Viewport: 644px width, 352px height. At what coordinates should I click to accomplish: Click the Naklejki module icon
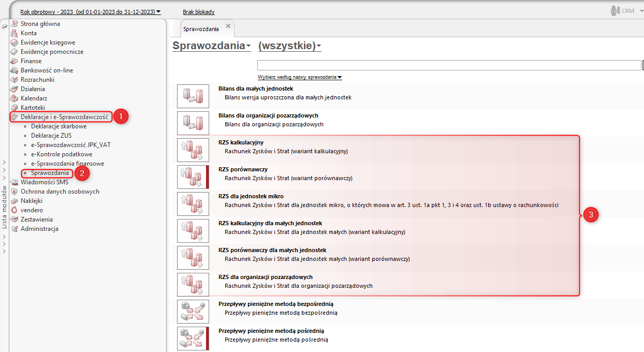pyautogui.click(x=14, y=201)
